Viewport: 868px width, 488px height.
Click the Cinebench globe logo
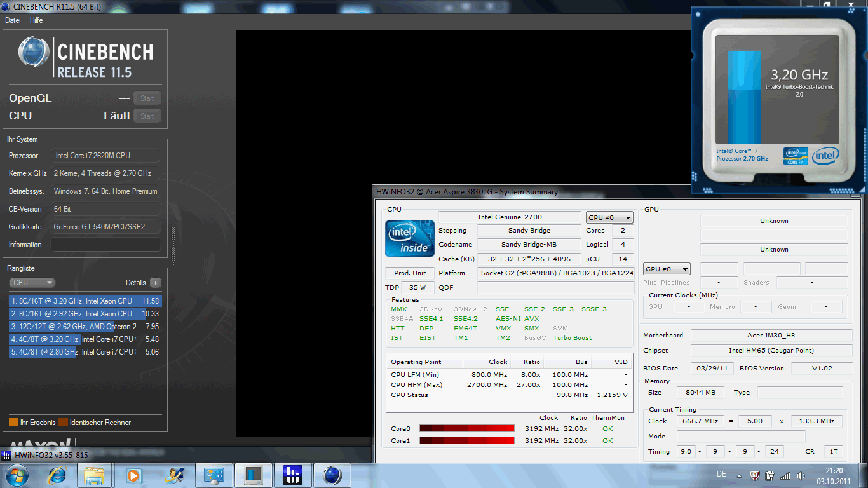(34, 52)
